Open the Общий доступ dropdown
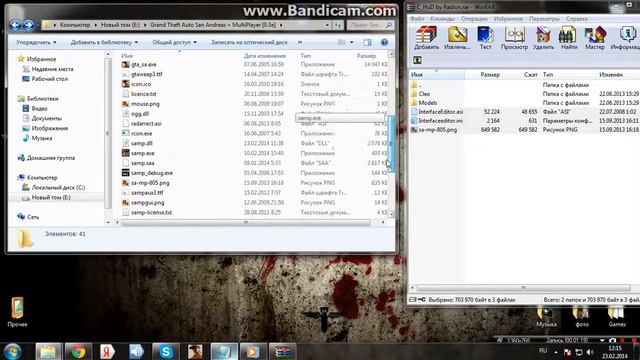The image size is (640, 360). coord(174,42)
